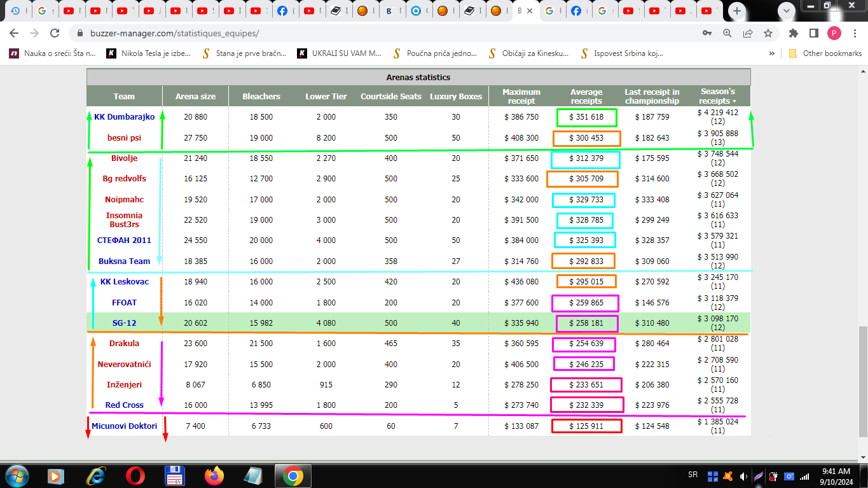Sort table by Arena size header
This screenshot has width=868, height=488.
[x=195, y=97]
